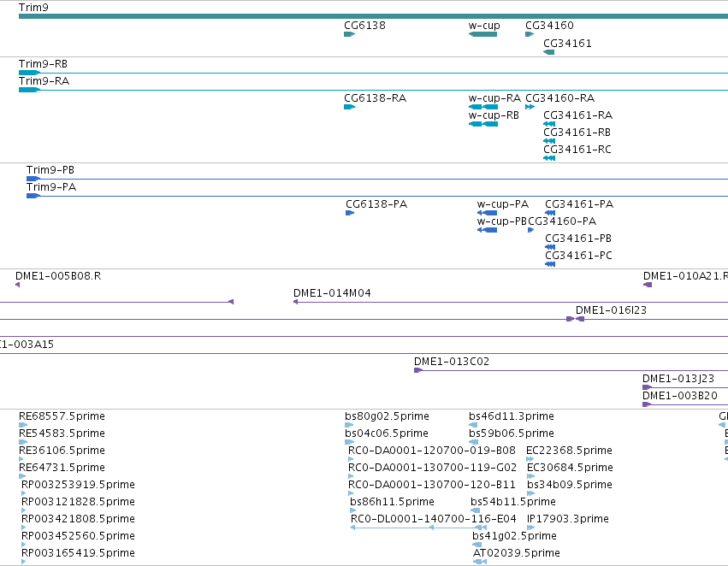The width and height of the screenshot is (728, 566).
Task: Select the CG34160-PA protein glyph
Action: pos(530,230)
